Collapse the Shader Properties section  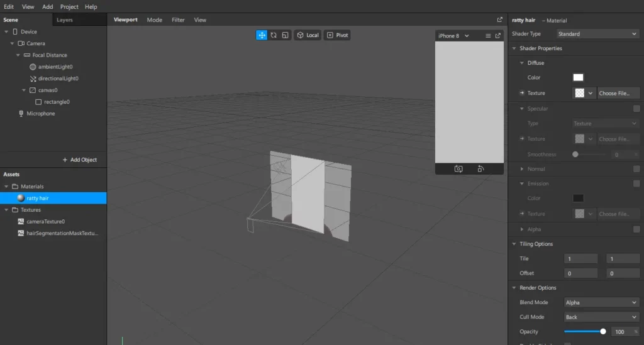(514, 48)
